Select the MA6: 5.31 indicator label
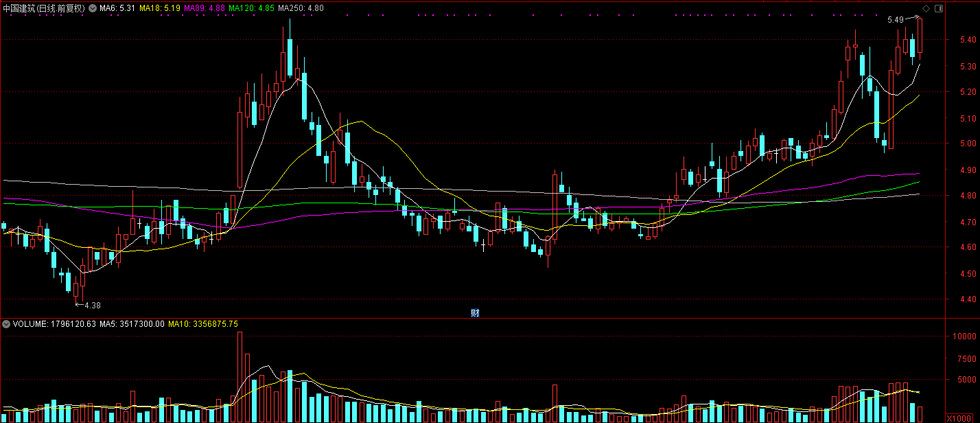Viewport: 980px width, 423px height. point(117,8)
